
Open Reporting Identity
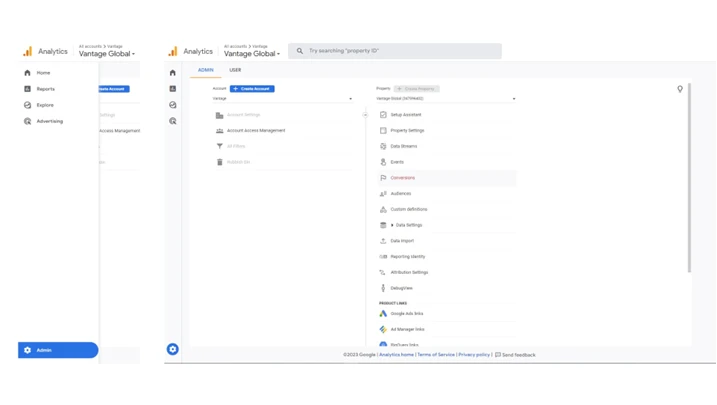point(408,257)
